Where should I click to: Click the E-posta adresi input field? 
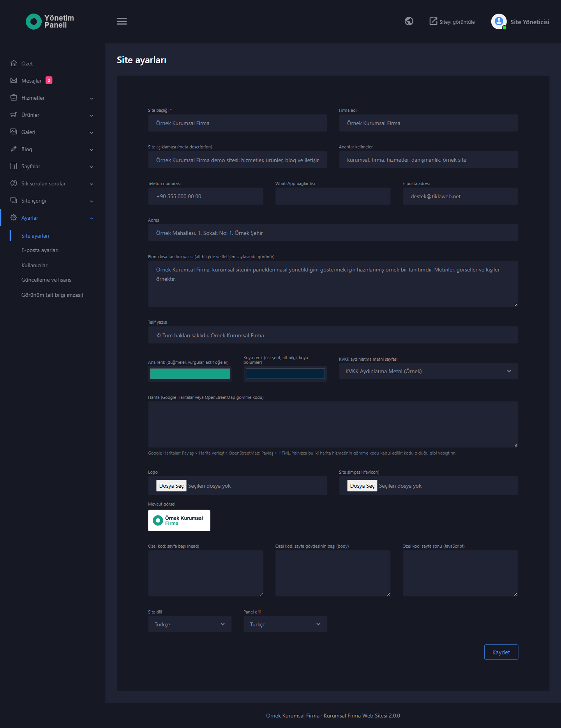pos(460,196)
